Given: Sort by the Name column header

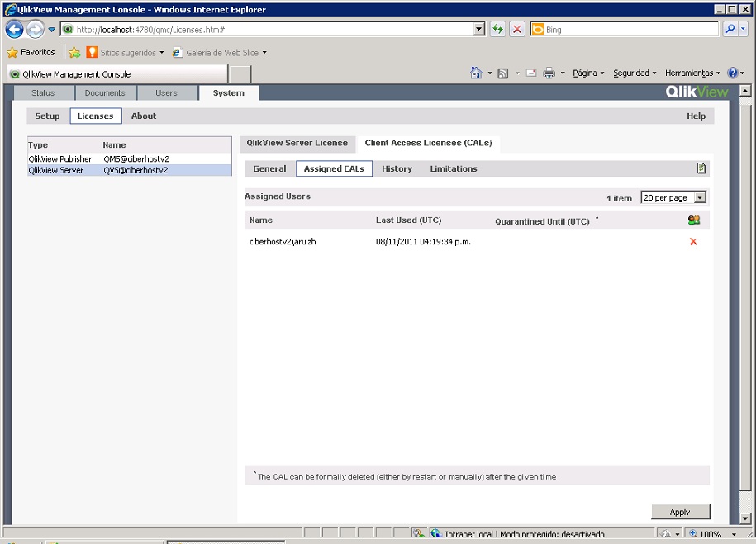Looking at the screenshot, I should pyautogui.click(x=261, y=220).
